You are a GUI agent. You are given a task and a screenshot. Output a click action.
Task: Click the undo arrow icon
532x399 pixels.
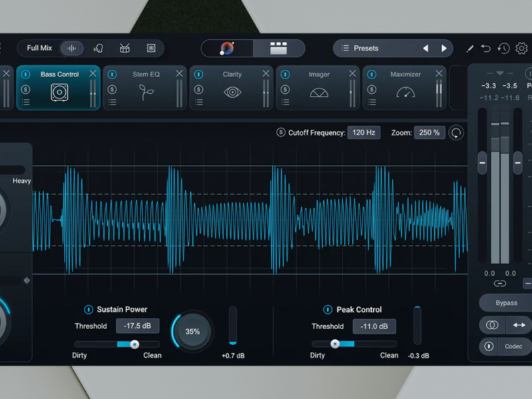(486, 49)
